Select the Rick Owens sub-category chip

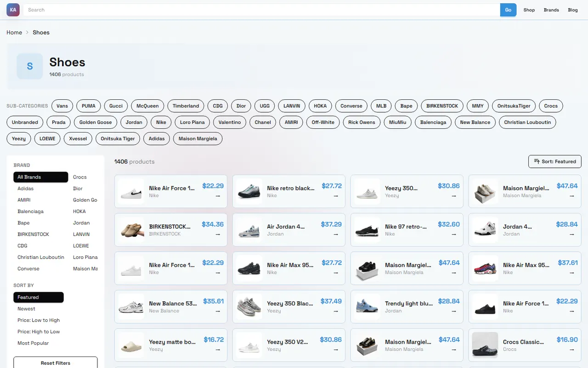pyautogui.click(x=362, y=122)
